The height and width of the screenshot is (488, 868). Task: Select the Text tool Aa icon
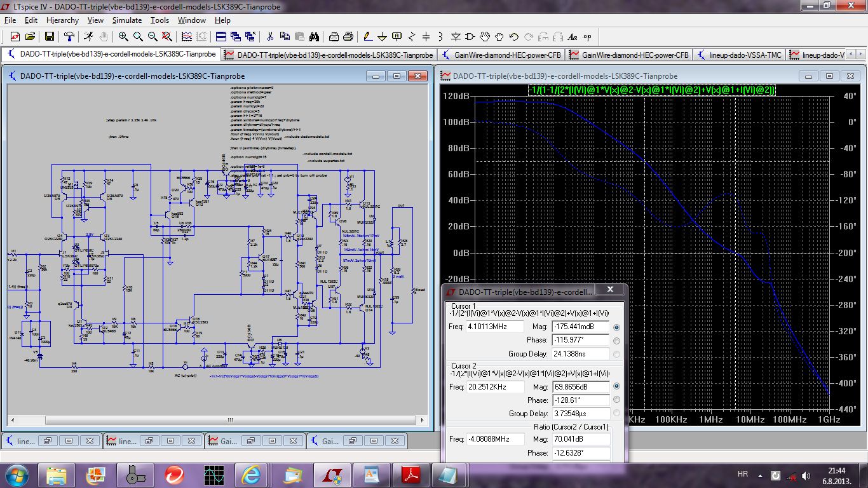click(573, 36)
